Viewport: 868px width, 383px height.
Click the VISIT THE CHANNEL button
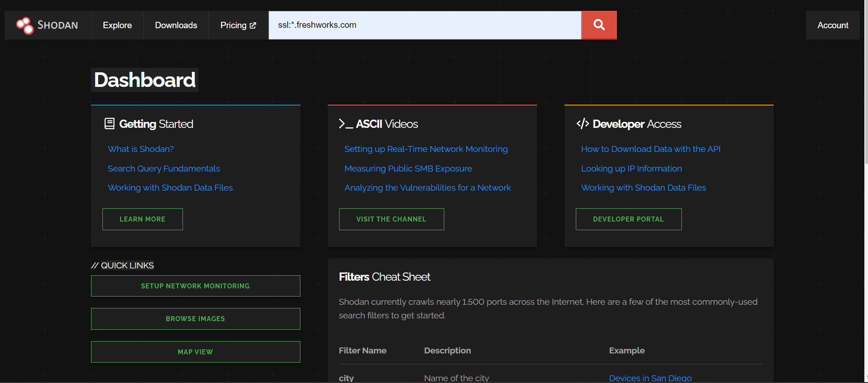[x=391, y=219]
